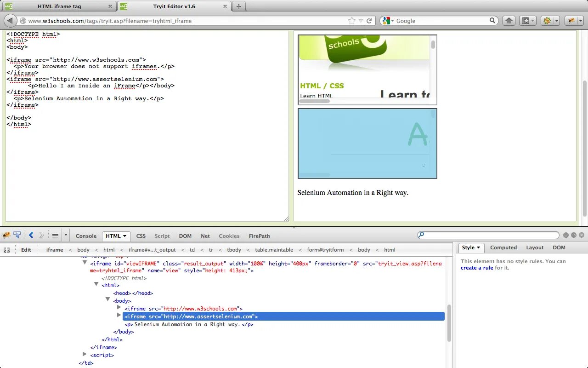Close the HTML iframe tag tab
The width and height of the screenshot is (588, 368).
[110, 6]
